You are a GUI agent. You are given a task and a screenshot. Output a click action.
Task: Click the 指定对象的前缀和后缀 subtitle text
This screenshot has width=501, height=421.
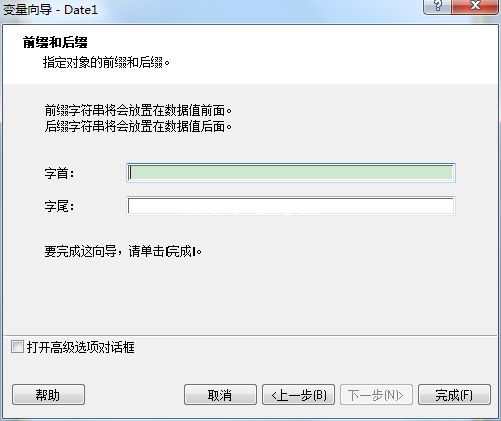[x=106, y=62]
